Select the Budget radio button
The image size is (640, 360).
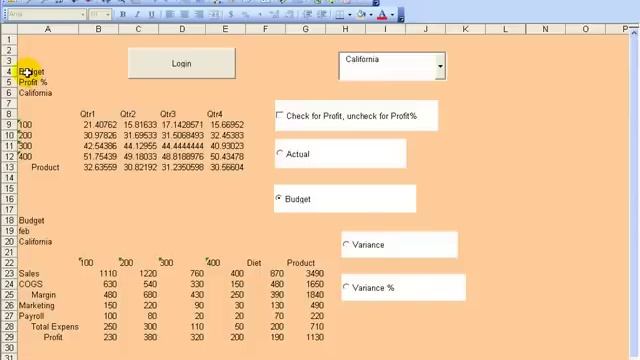pos(279,198)
